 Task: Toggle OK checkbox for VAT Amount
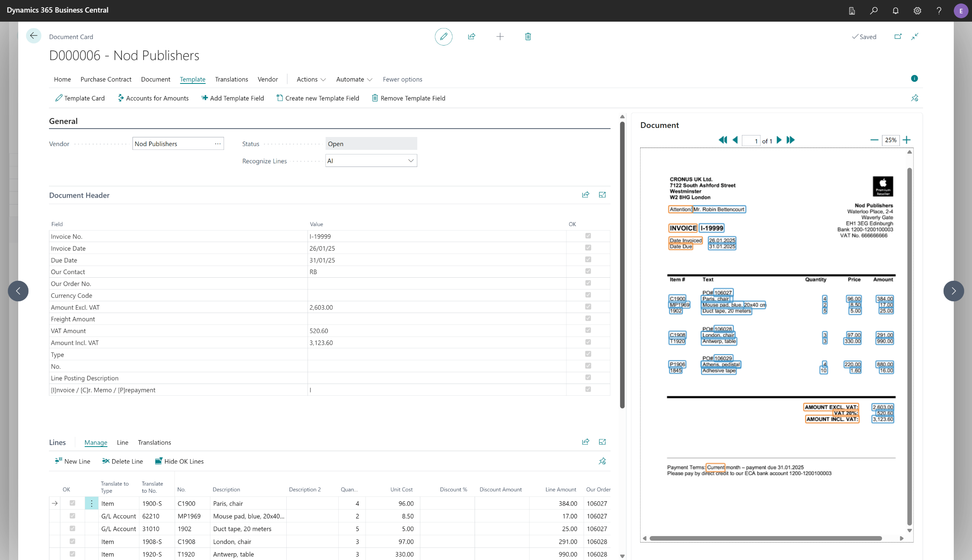[x=588, y=330]
